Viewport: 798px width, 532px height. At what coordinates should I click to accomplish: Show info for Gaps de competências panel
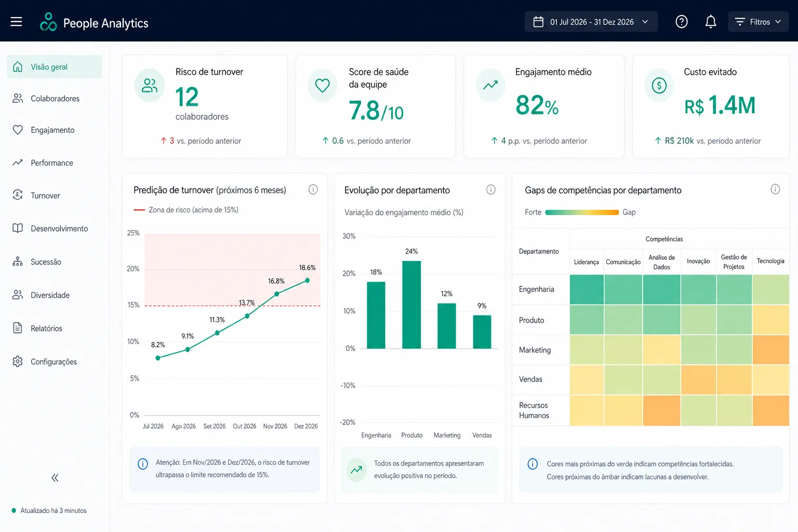(x=775, y=189)
